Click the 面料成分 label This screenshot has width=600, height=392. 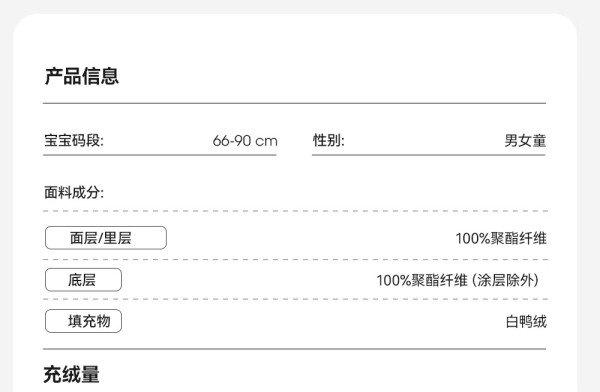pyautogui.click(x=74, y=192)
